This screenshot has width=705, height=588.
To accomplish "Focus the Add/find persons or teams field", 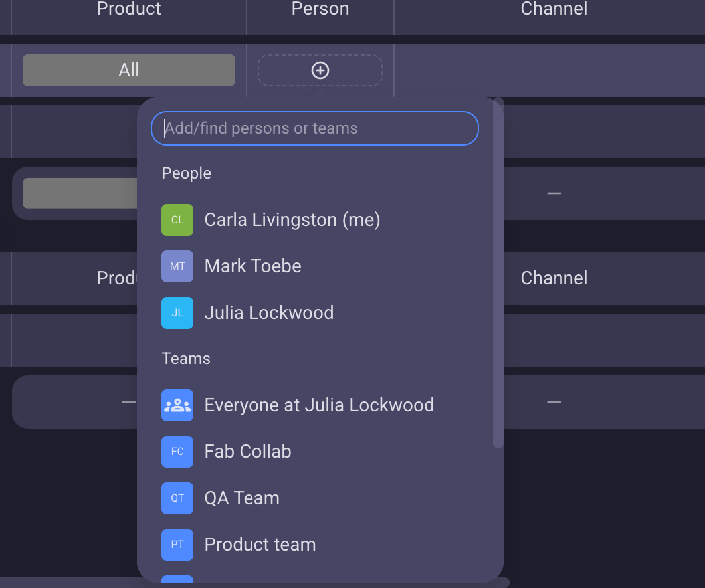I will pos(315,128).
